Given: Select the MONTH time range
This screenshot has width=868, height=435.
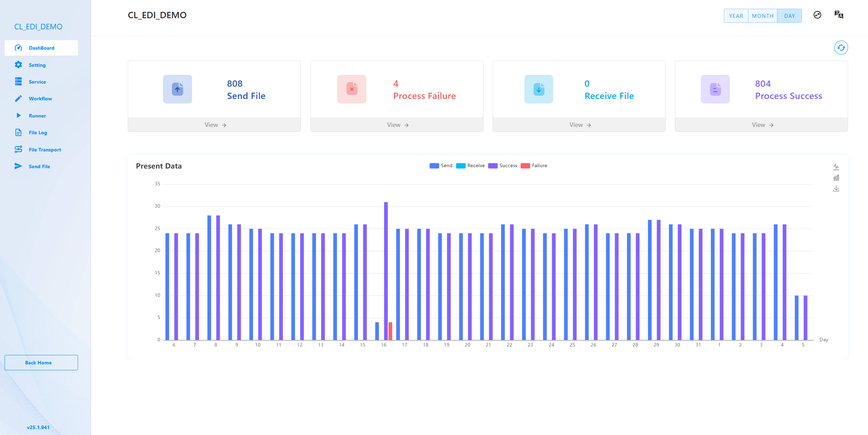Looking at the screenshot, I should pyautogui.click(x=763, y=16).
